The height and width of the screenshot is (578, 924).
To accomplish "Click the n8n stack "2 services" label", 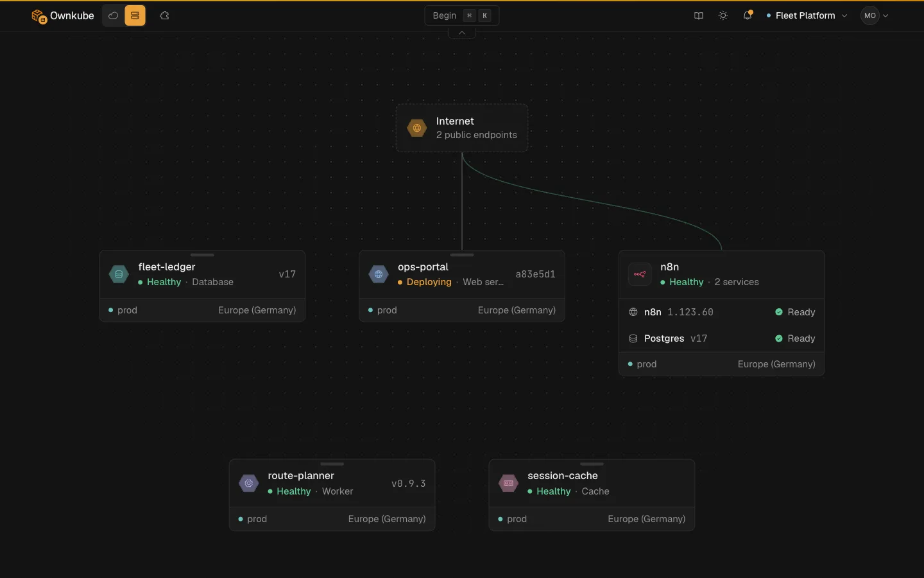I will click(x=737, y=282).
